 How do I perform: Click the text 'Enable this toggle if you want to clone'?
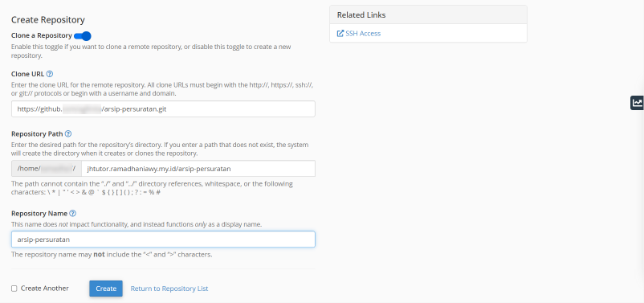[65, 47]
